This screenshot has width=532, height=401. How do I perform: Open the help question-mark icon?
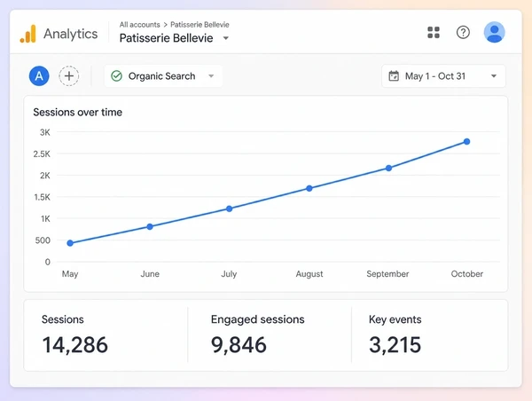point(463,33)
